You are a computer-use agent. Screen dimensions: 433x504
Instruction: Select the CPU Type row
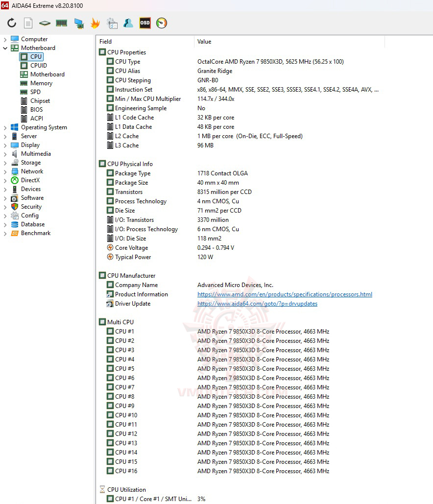point(241,62)
